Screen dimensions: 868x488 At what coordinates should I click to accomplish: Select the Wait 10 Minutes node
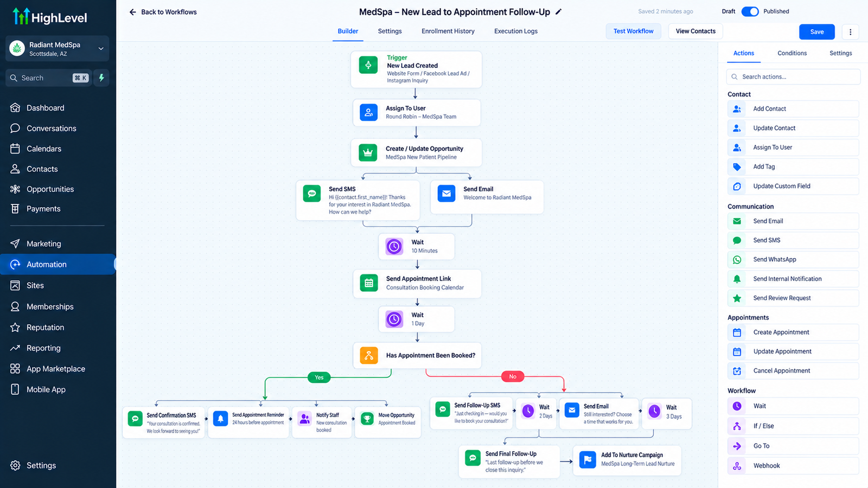tap(417, 247)
